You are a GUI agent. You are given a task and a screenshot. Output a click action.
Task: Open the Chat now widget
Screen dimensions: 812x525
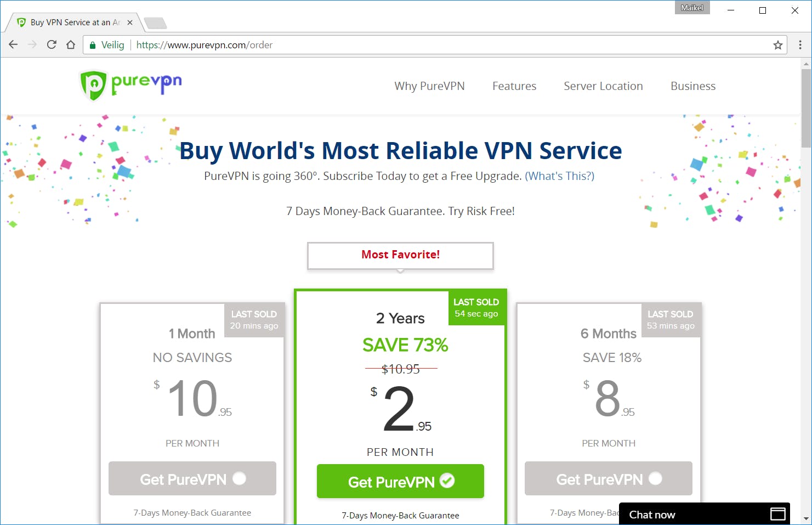705,514
